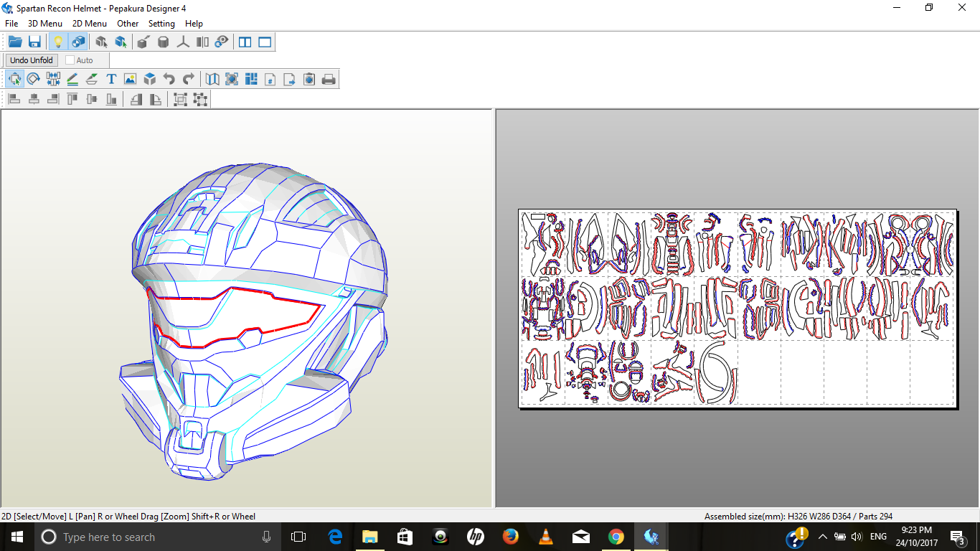Toggle the texture display cube icon
Image resolution: width=980 pixels, height=551 pixels.
click(x=78, y=42)
